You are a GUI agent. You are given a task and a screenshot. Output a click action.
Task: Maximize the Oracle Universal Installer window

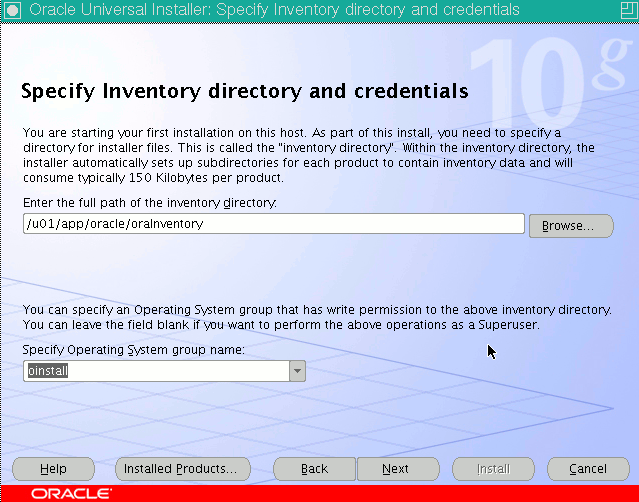tap(628, 10)
